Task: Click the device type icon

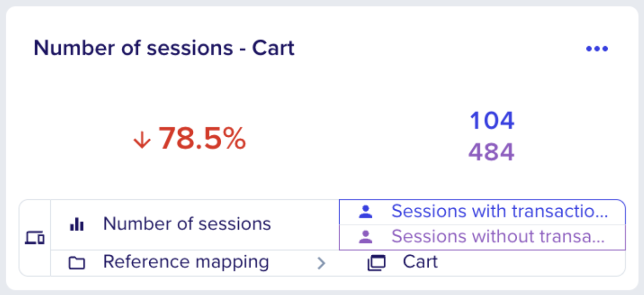Action: point(35,238)
